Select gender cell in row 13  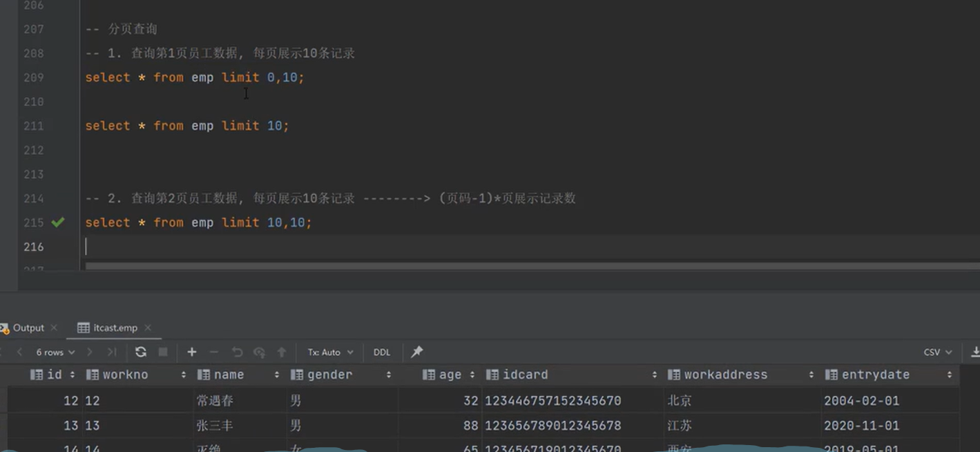coord(342,426)
